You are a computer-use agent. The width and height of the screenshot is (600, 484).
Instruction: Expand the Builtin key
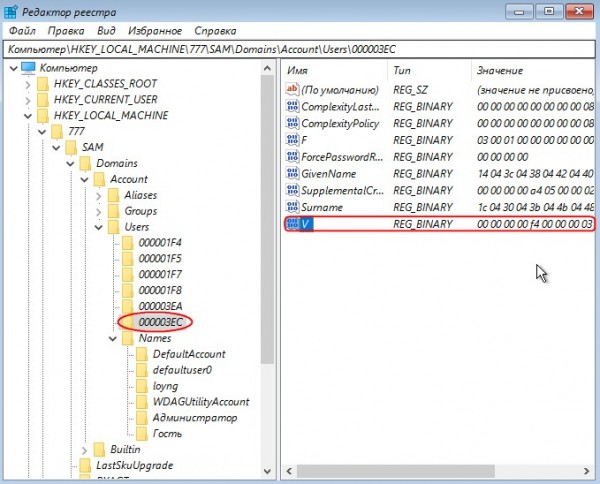pos(85,450)
